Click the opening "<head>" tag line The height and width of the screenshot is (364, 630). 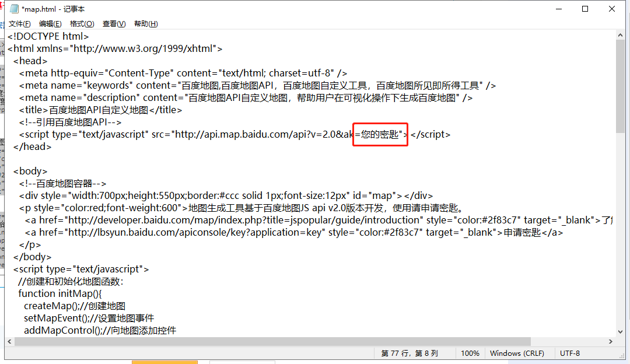point(30,61)
